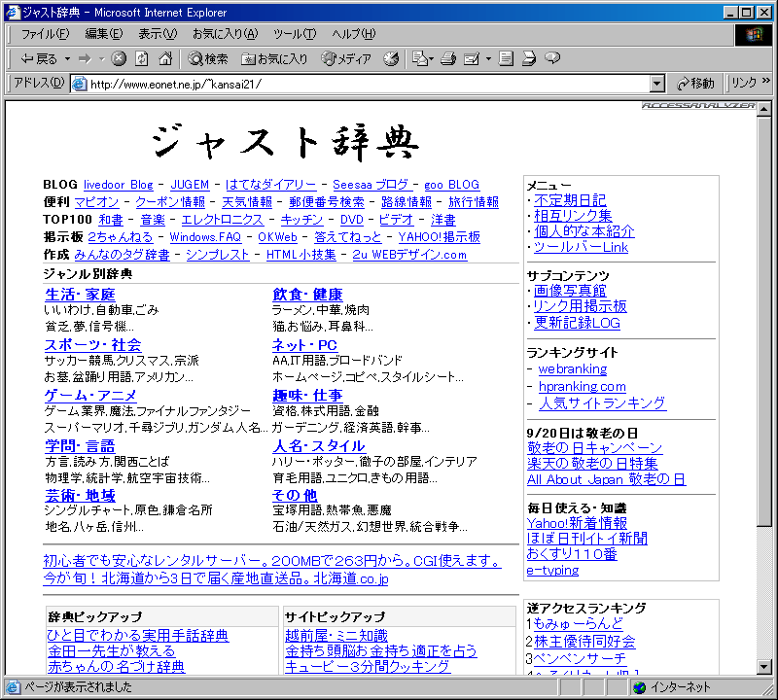
Task: Open the 越前屋・ミニ知識 link
Action: 336,636
